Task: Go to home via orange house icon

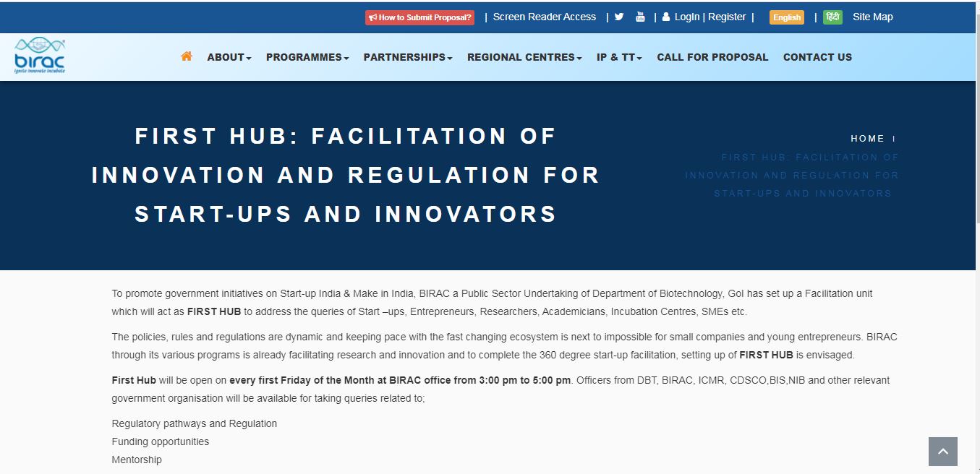Action: tap(187, 56)
